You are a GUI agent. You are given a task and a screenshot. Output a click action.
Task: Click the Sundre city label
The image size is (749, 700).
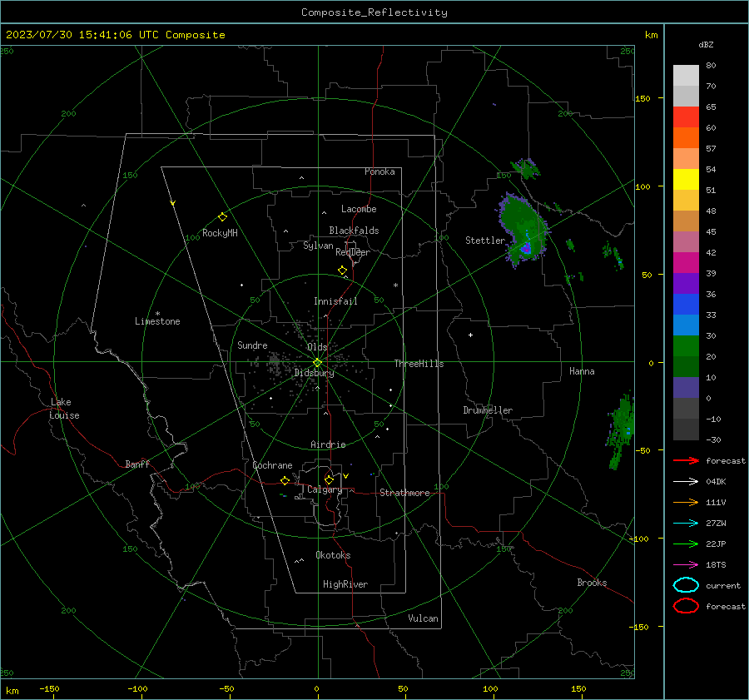pyautogui.click(x=252, y=345)
